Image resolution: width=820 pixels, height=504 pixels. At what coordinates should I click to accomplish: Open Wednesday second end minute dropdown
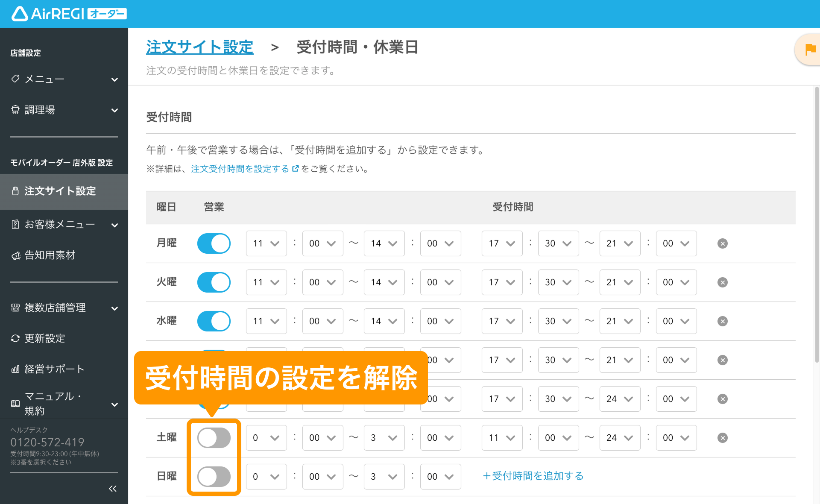(676, 321)
